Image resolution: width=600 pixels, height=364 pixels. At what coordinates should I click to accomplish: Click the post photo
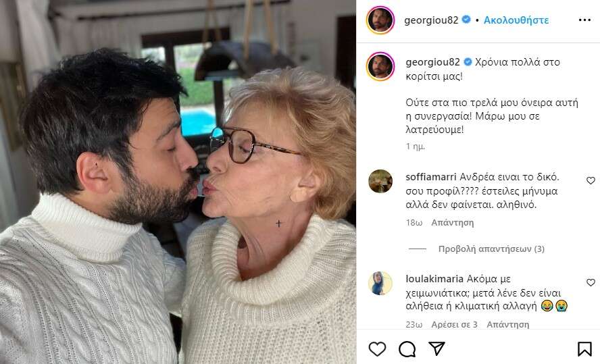178,182
